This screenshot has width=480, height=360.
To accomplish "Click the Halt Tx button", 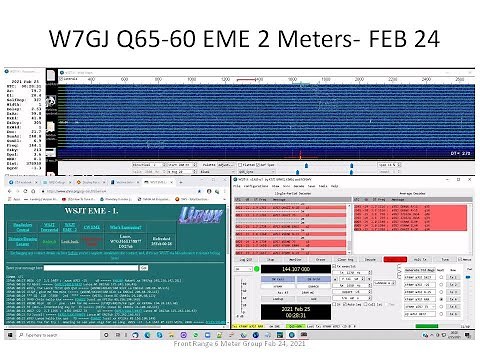I will click(x=420, y=259).
